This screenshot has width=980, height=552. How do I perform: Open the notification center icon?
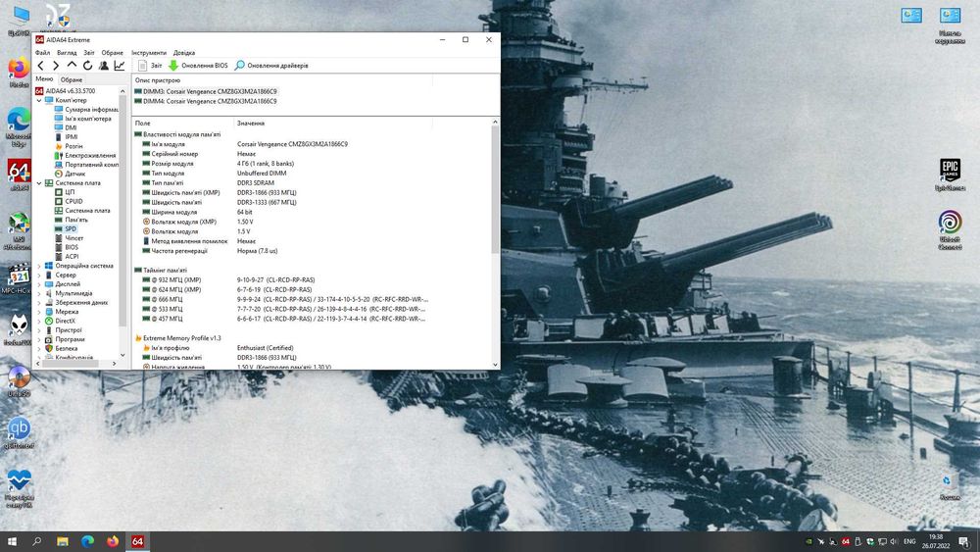coord(964,541)
